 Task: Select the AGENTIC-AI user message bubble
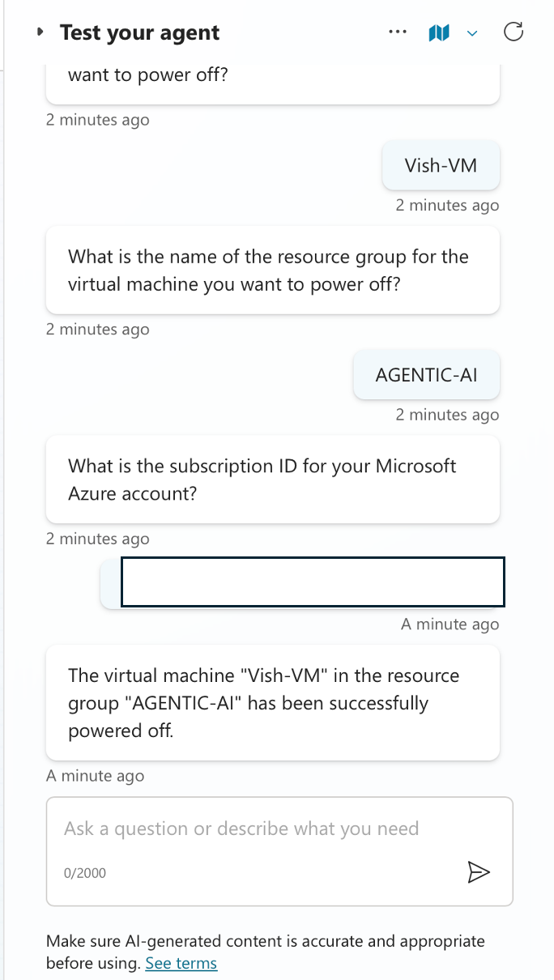(x=427, y=375)
